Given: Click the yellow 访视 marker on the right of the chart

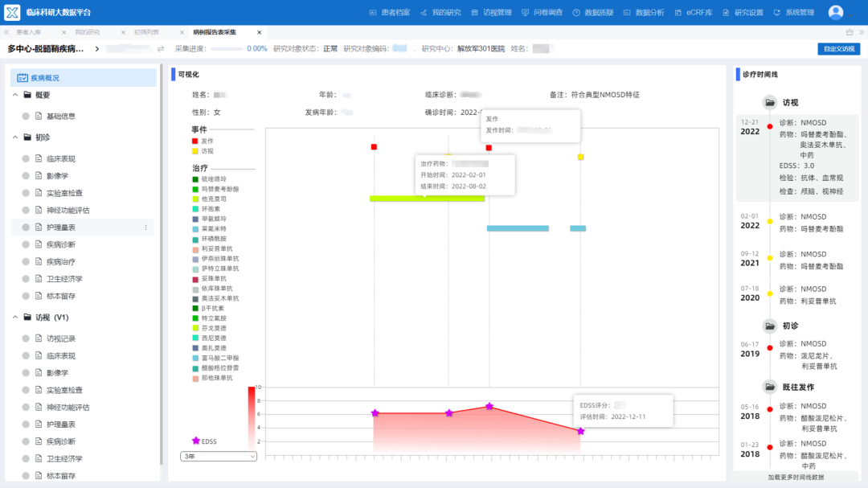Looking at the screenshot, I should (x=580, y=157).
